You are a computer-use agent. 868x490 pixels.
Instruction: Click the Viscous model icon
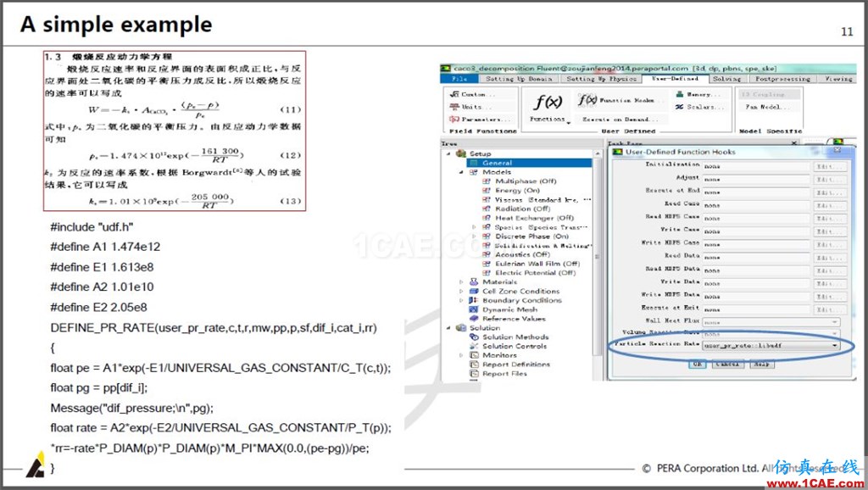(487, 199)
